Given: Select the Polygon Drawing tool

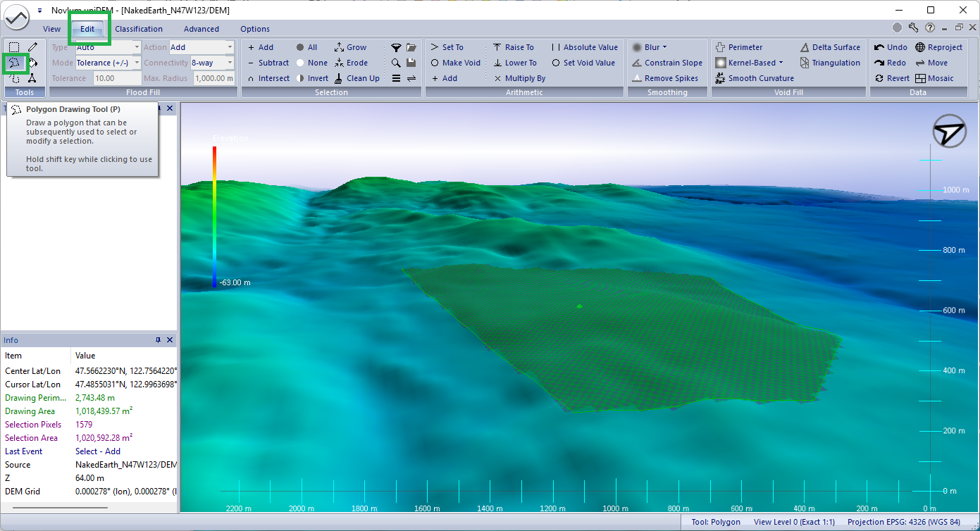Looking at the screenshot, I should pyautogui.click(x=14, y=63).
